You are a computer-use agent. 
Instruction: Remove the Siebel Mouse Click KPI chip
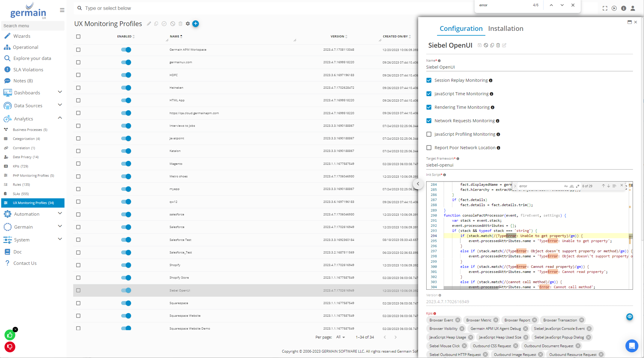464,346
